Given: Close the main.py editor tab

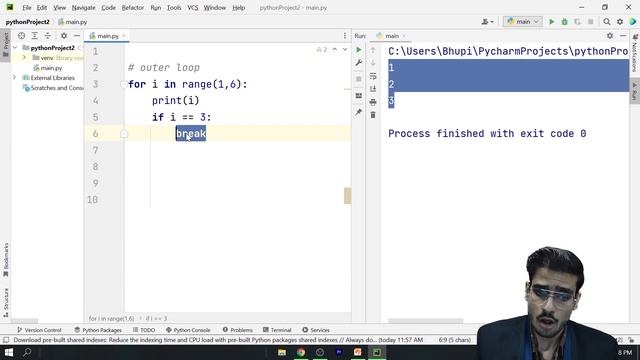Looking at the screenshot, I should pos(124,36).
